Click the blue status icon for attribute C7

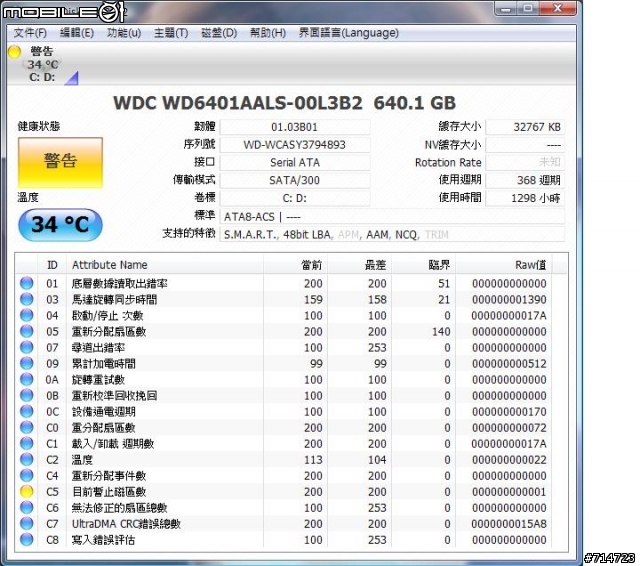pos(27,523)
